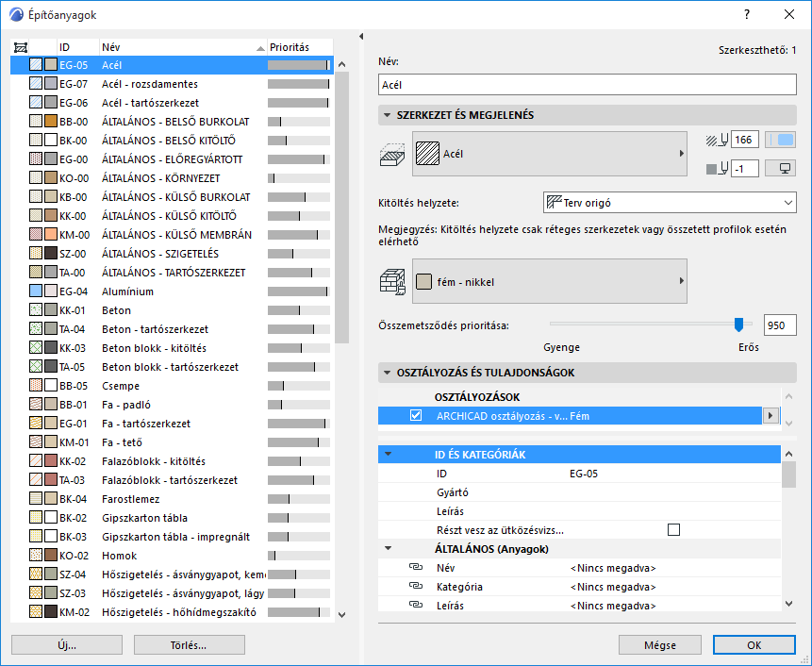
Task: Click the fill icon of Alumínium row
Action: pyautogui.click(x=36, y=291)
